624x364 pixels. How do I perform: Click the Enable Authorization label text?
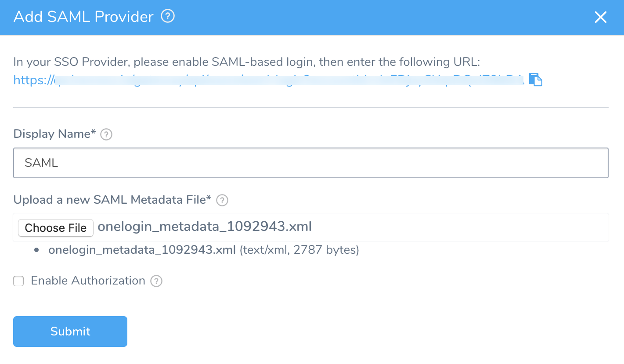(x=88, y=281)
